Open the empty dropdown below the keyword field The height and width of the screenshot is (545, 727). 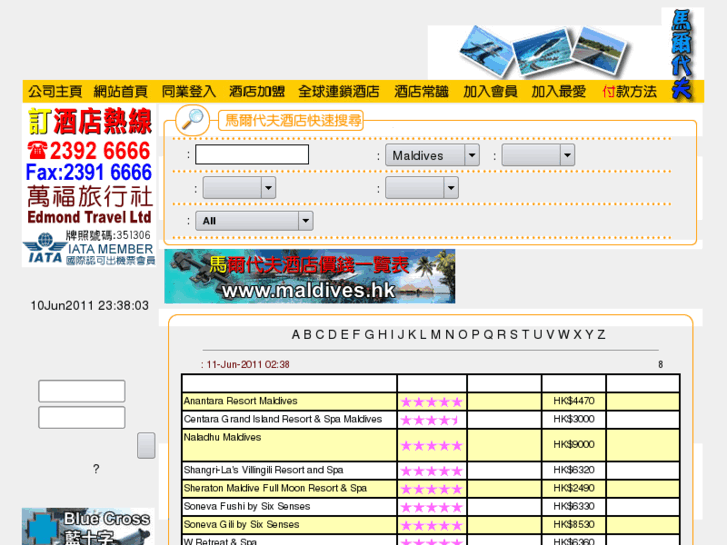click(239, 188)
